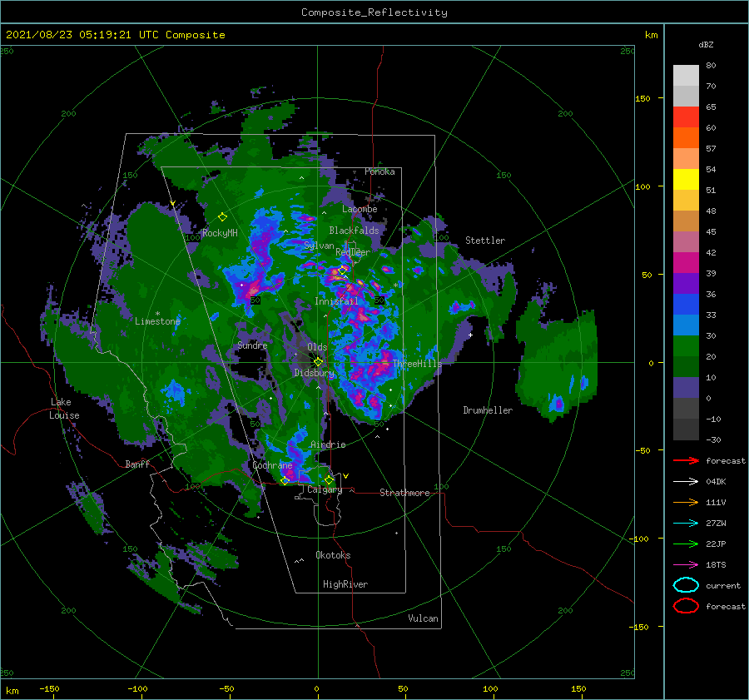Click the Vulcan town label

[x=423, y=618]
